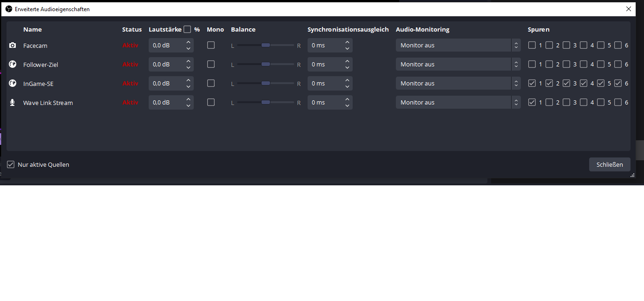Open Audio-Monitoring dropdown for Follower-Ziel
This screenshot has height=301, width=644.
[458, 65]
